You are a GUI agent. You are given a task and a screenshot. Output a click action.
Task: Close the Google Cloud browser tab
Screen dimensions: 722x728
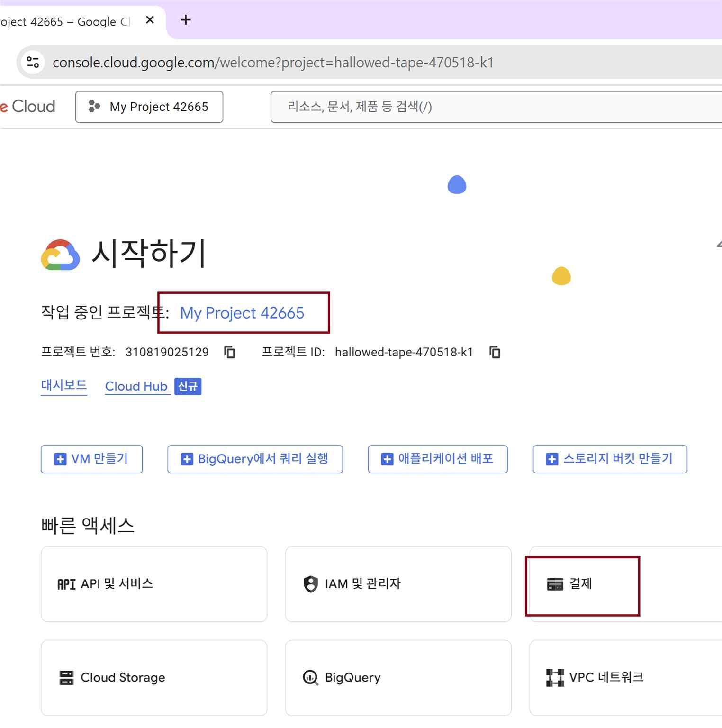click(x=150, y=20)
